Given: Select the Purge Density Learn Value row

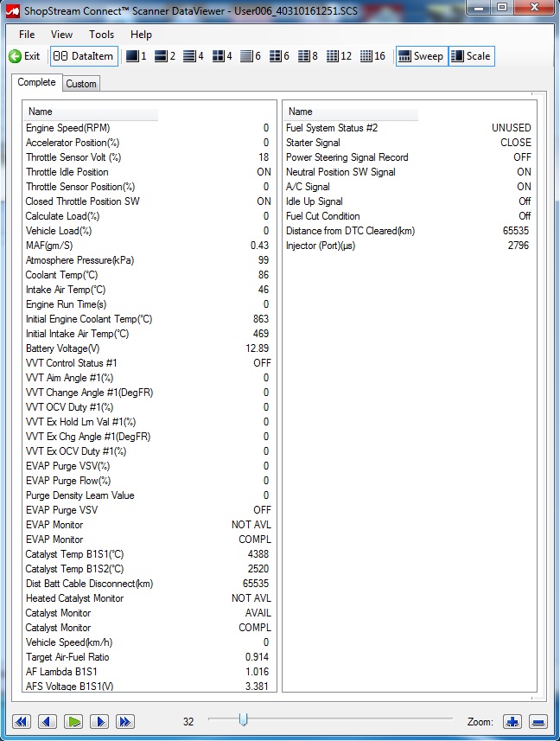Looking at the screenshot, I should point(149,495).
